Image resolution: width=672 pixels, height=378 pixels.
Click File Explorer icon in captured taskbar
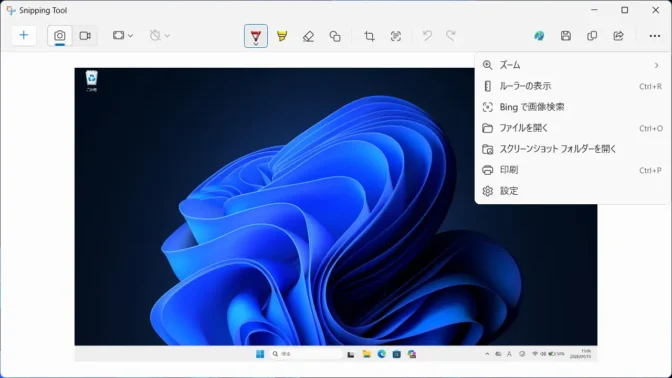click(x=366, y=354)
